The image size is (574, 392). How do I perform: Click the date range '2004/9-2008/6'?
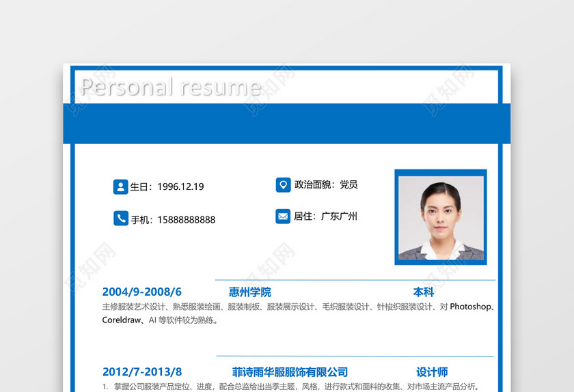(141, 292)
